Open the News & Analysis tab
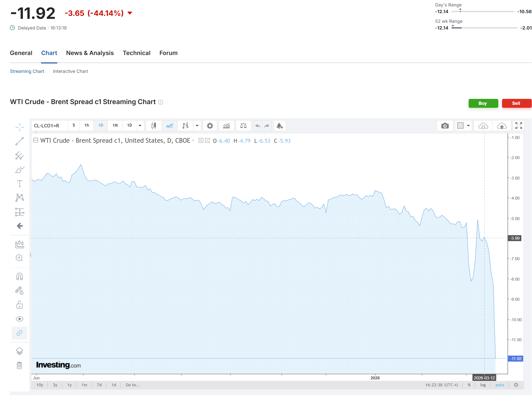The image size is (532, 395). (x=90, y=53)
